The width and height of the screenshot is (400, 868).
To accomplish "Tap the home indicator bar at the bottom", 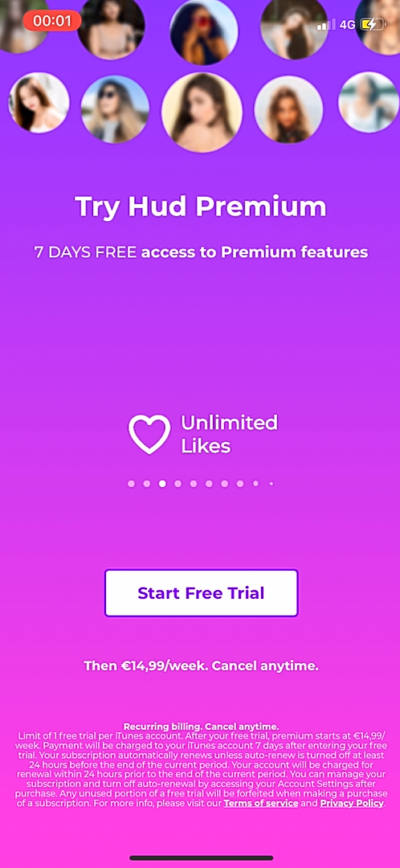I will (x=202, y=858).
